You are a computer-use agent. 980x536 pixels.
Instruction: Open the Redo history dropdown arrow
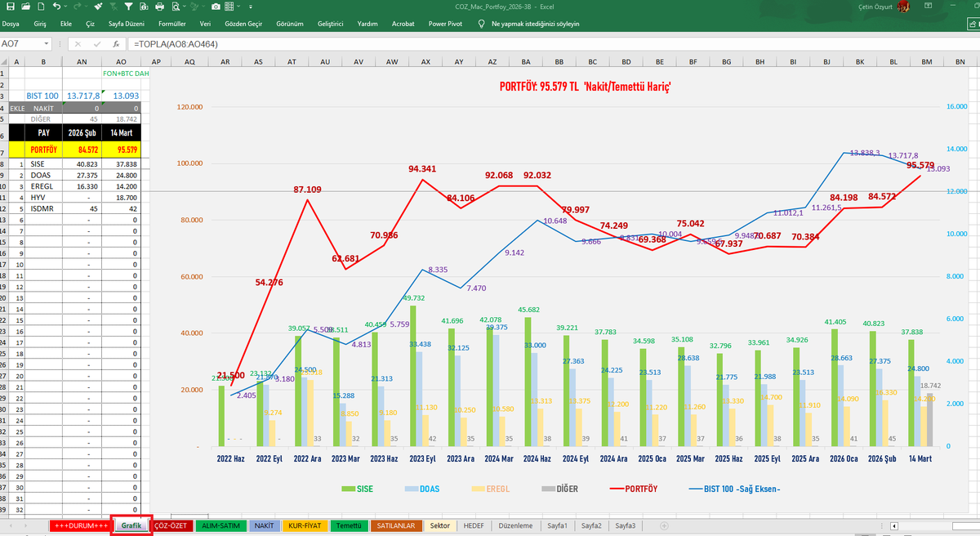86,7
